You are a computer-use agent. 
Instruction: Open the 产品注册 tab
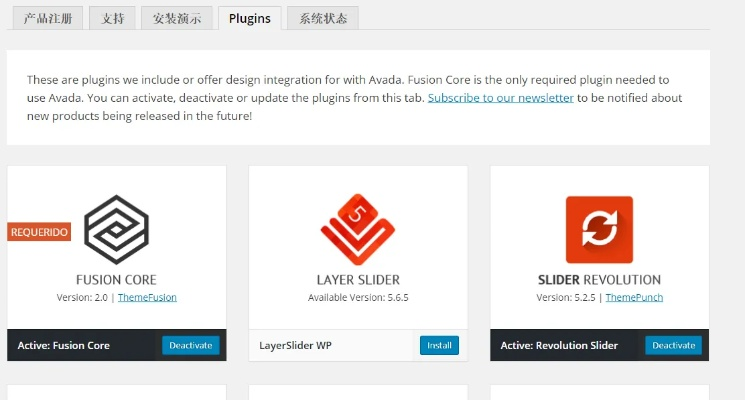pos(47,18)
